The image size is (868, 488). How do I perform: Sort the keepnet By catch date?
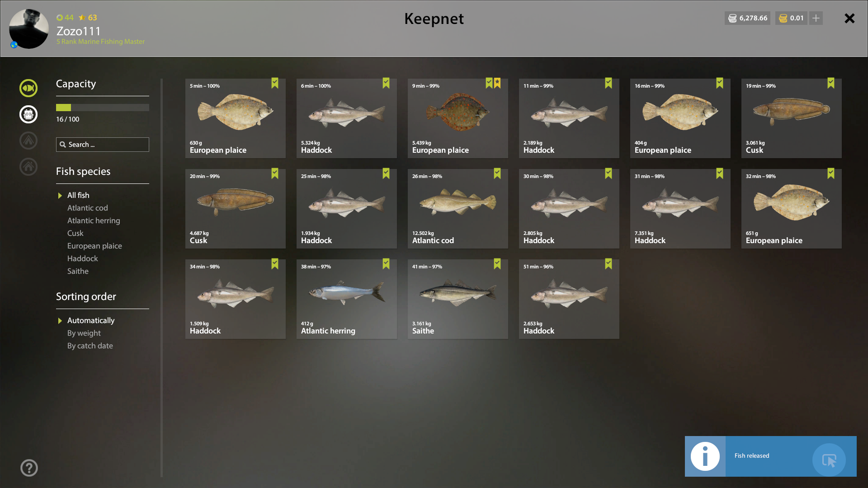click(x=90, y=346)
